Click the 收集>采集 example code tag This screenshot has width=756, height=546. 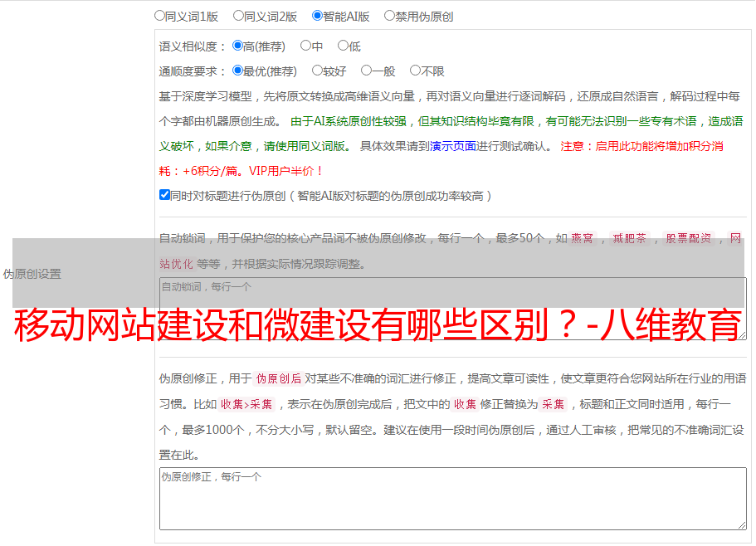pyautogui.click(x=246, y=404)
